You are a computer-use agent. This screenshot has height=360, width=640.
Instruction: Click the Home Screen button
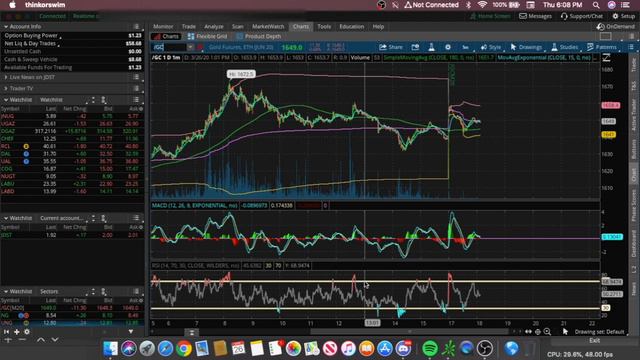(x=490, y=16)
